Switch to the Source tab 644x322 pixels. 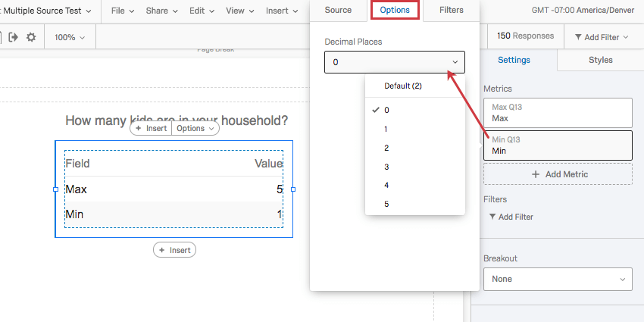[338, 10]
